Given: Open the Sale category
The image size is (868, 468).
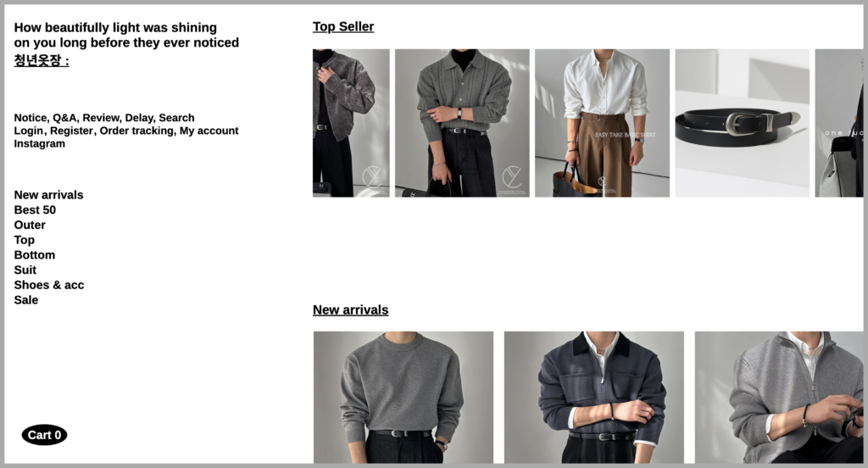Looking at the screenshot, I should (x=26, y=299).
